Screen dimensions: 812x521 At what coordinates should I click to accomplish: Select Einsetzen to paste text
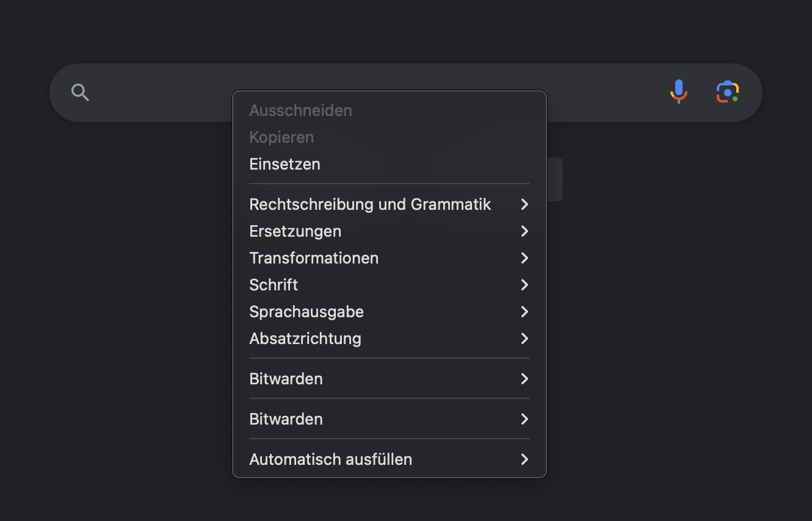click(285, 164)
